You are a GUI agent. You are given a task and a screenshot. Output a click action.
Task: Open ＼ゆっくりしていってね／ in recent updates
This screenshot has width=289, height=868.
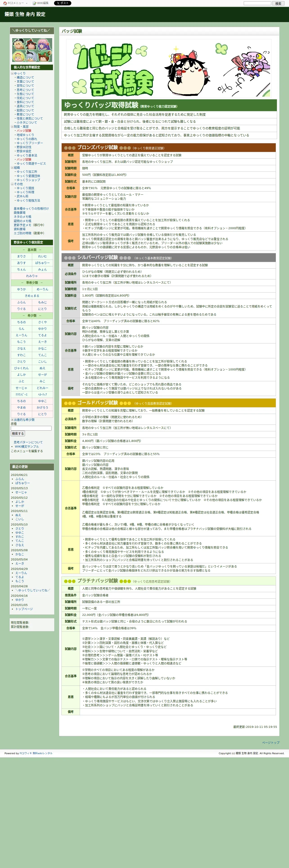click(x=33, y=590)
